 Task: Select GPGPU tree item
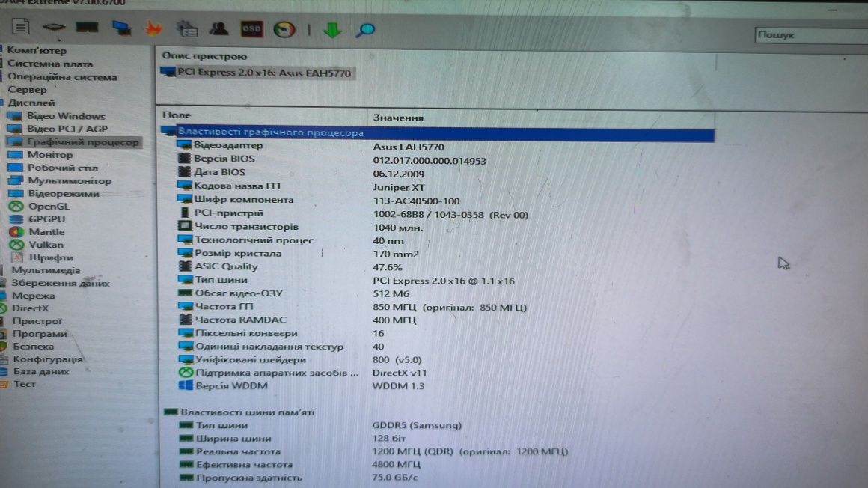46,219
